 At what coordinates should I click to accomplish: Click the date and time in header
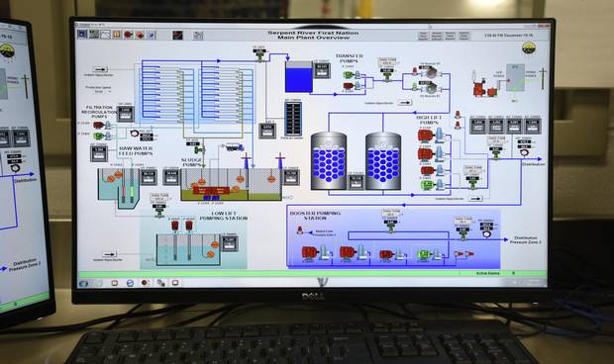(509, 36)
